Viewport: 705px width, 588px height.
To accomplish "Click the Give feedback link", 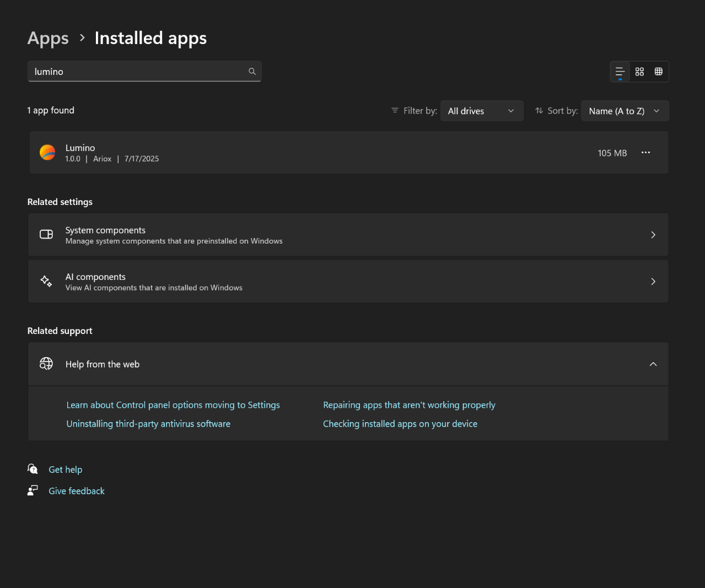I will point(77,491).
